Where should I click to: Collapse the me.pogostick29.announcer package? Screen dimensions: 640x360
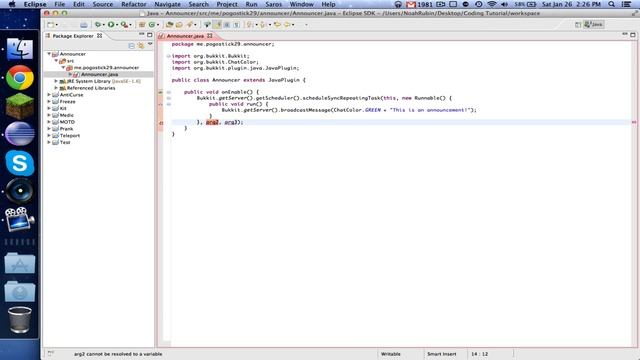[x=63, y=68]
